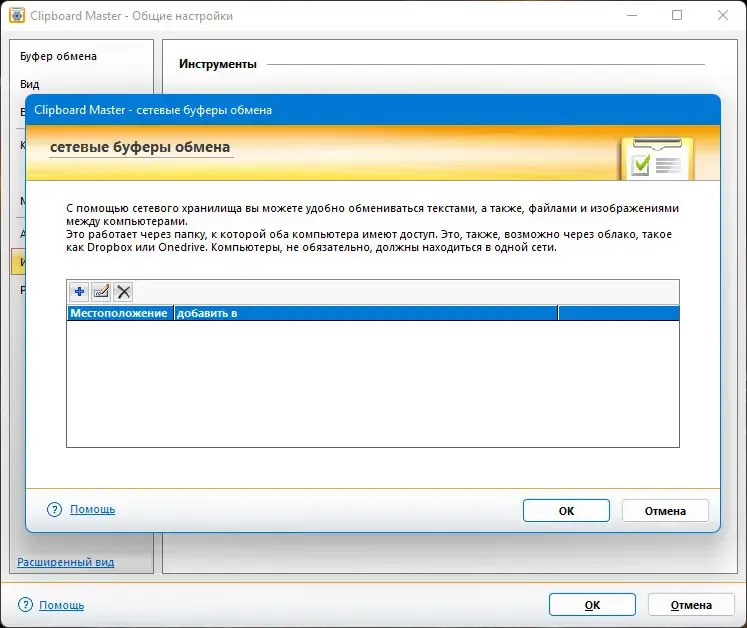Click the clipboard checklist image in banner
The width and height of the screenshot is (747, 628).
(656, 159)
